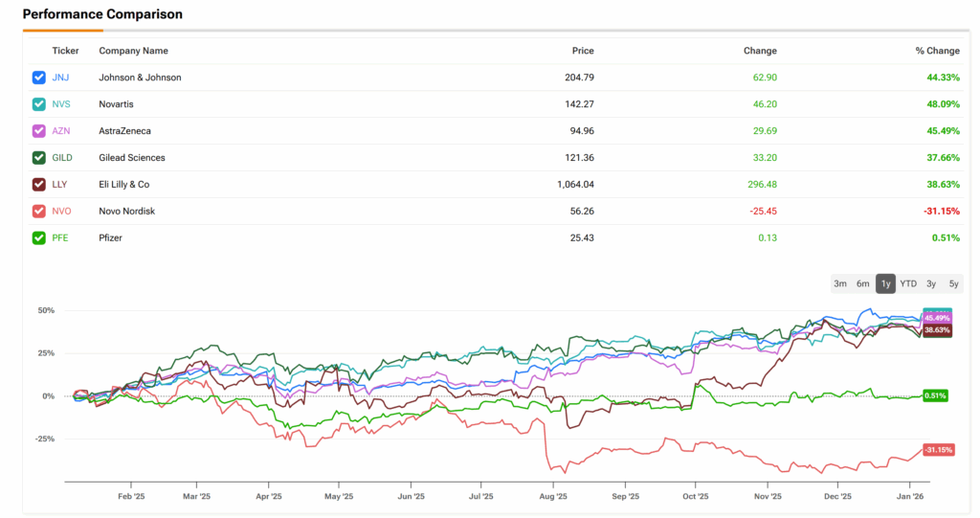Uncheck the PFE checkbox
This screenshot has height=518, width=980.
[x=38, y=238]
